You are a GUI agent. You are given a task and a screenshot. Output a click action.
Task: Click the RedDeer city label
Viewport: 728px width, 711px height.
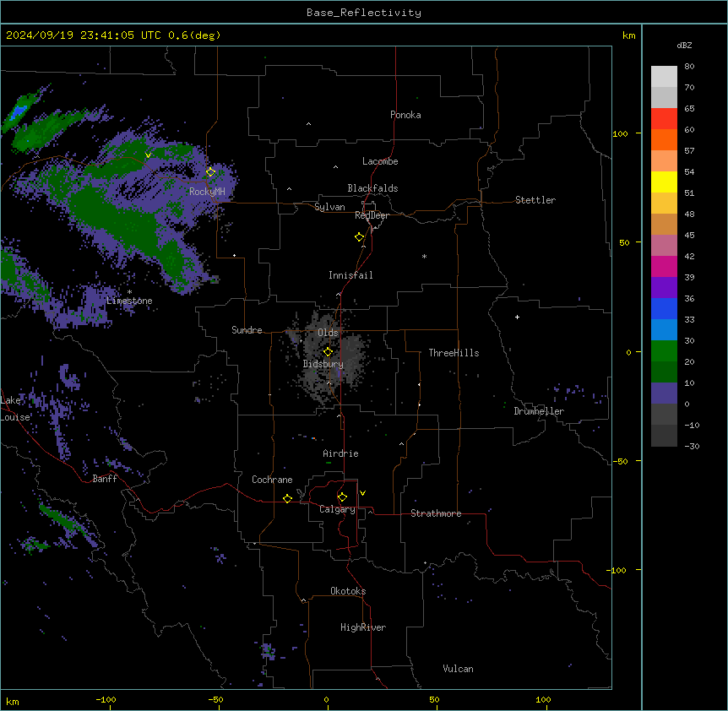[x=372, y=215]
